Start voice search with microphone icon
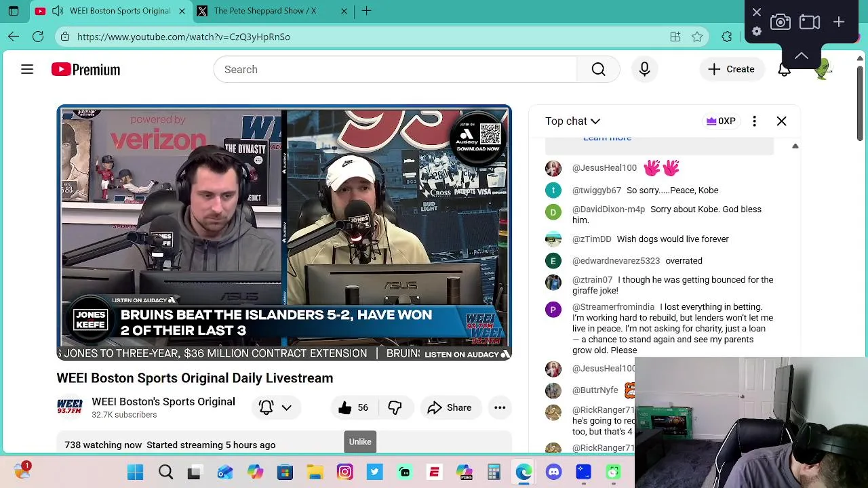The height and width of the screenshot is (488, 868). (x=644, y=69)
